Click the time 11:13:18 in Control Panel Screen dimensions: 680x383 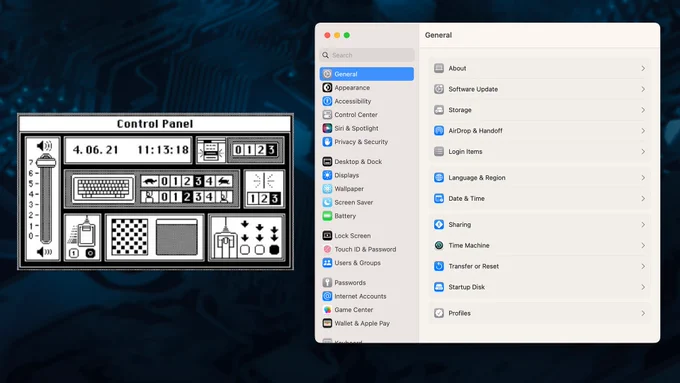163,150
